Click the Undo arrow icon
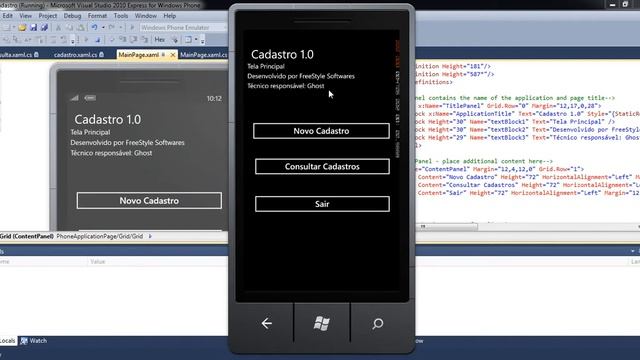 [x=94, y=27]
